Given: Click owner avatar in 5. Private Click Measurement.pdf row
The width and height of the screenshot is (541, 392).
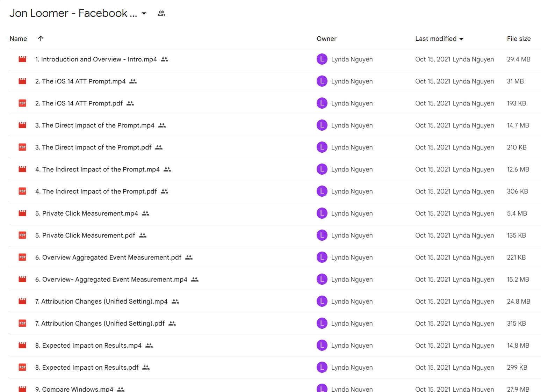Looking at the screenshot, I should tap(322, 235).
